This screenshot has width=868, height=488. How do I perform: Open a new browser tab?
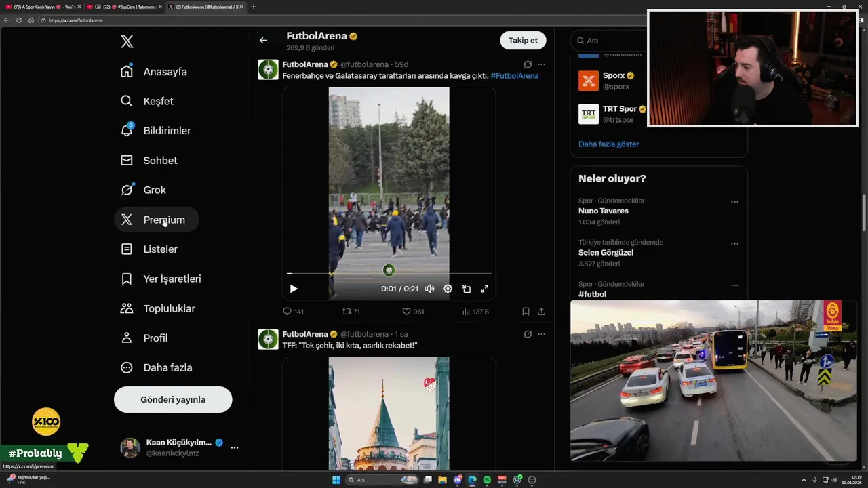[x=254, y=7]
